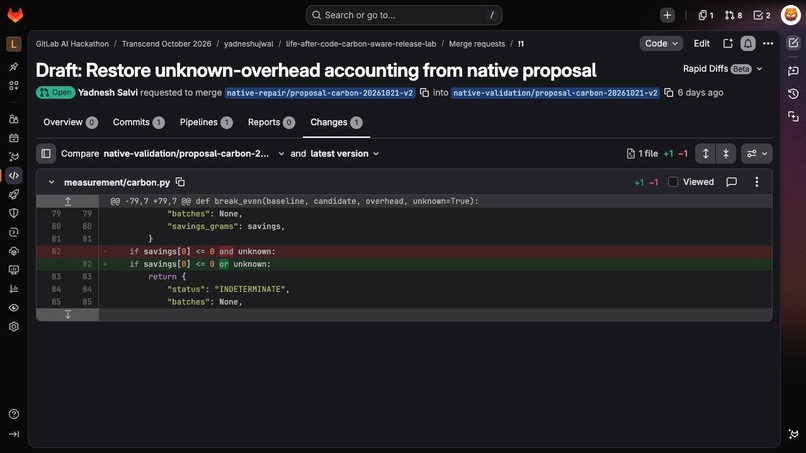The height and width of the screenshot is (453, 806).
Task: Expand diff lines upward
Action: [x=68, y=201]
